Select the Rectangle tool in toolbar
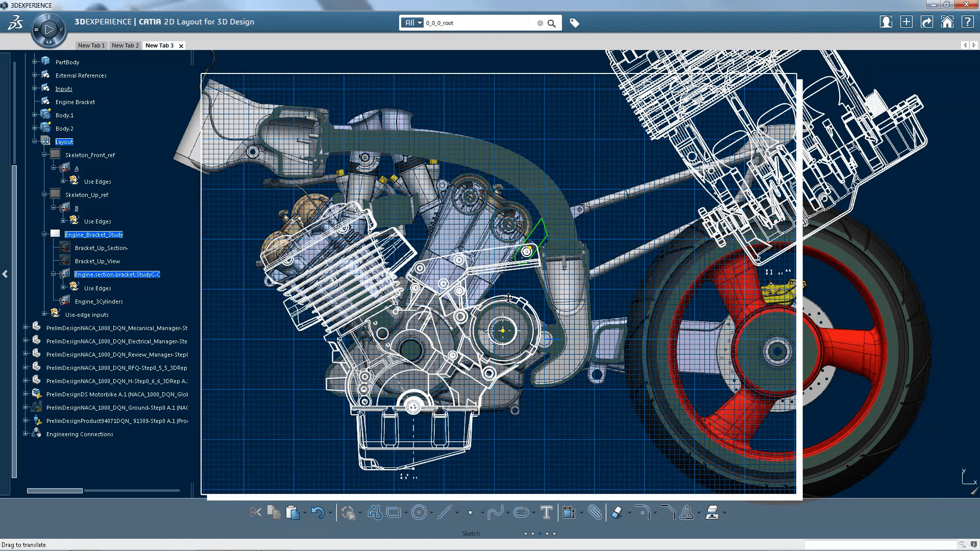The image size is (980, 551). 394,513
